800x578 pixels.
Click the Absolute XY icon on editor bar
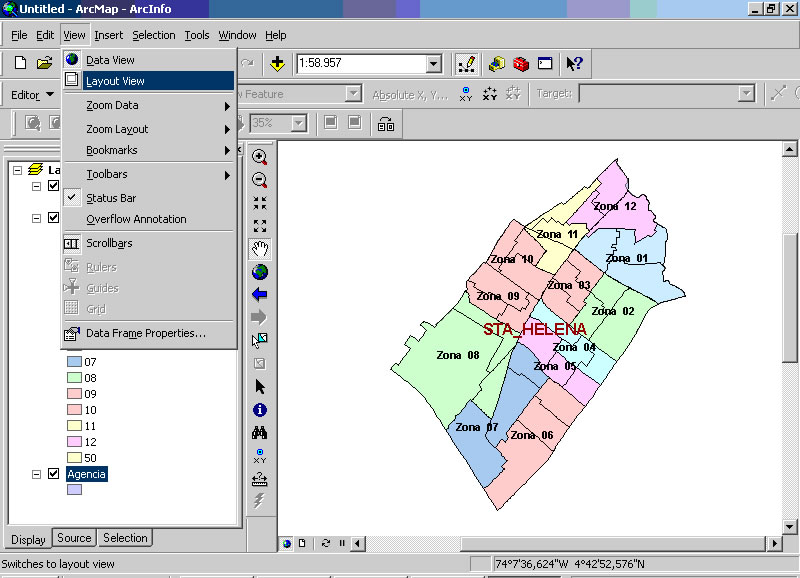coord(465,94)
